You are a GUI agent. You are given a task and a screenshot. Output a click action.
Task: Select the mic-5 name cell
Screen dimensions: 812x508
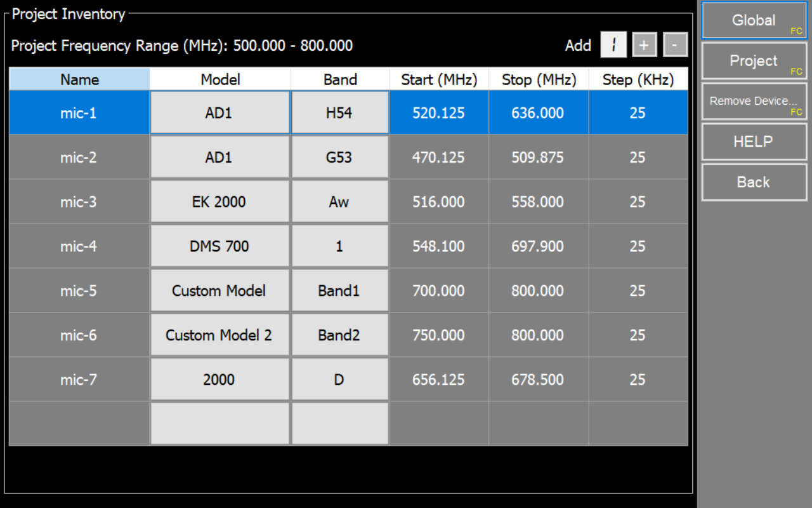pyautogui.click(x=79, y=290)
